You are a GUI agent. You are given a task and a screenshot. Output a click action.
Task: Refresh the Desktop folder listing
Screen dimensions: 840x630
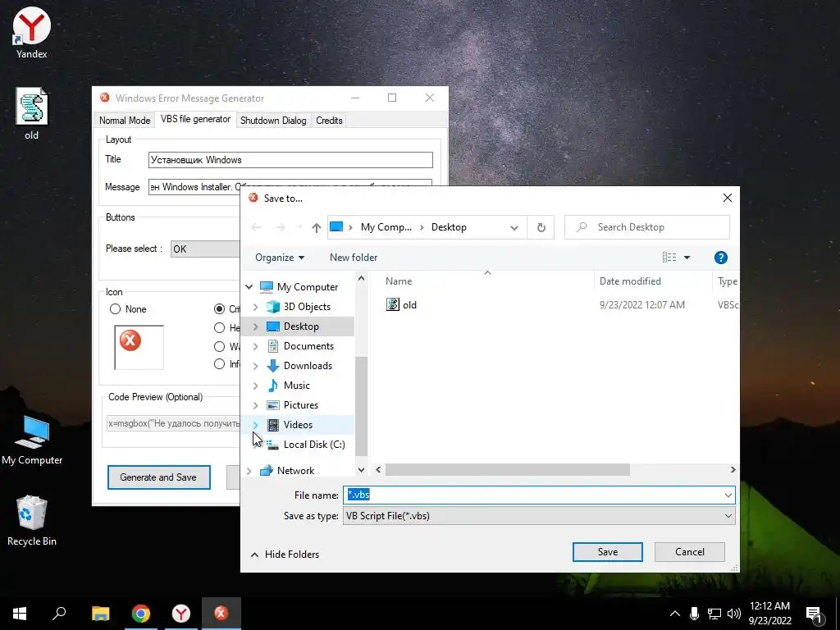[x=541, y=228]
